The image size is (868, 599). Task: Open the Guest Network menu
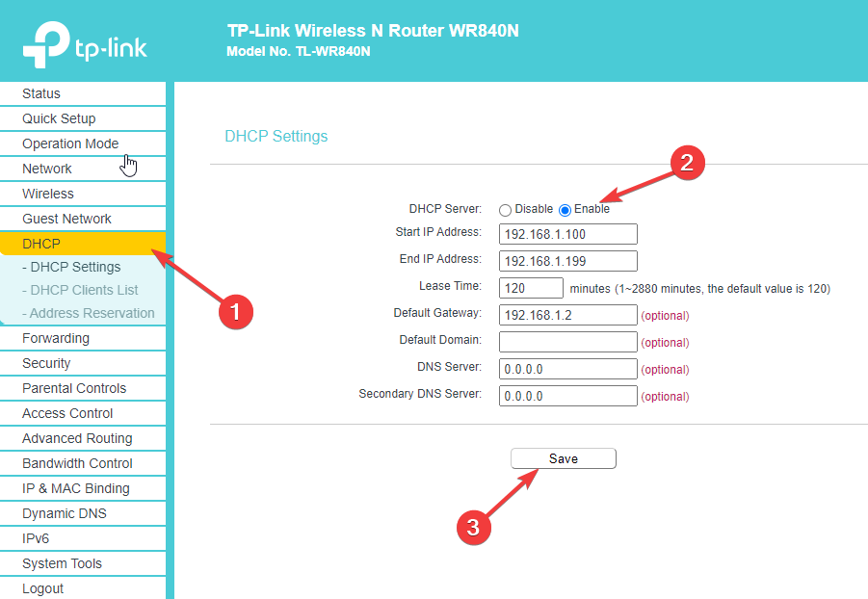[83, 219]
